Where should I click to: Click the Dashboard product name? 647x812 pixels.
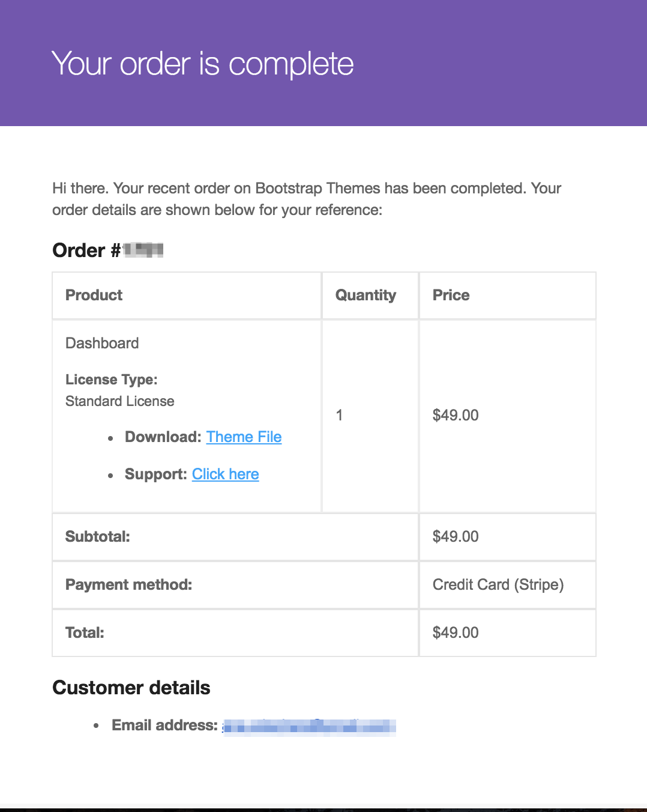(102, 343)
